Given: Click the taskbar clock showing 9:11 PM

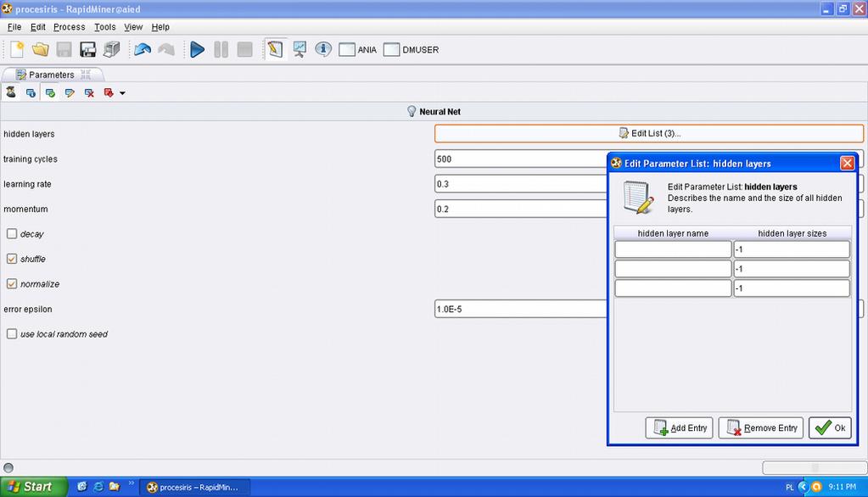Looking at the screenshot, I should pos(842,487).
